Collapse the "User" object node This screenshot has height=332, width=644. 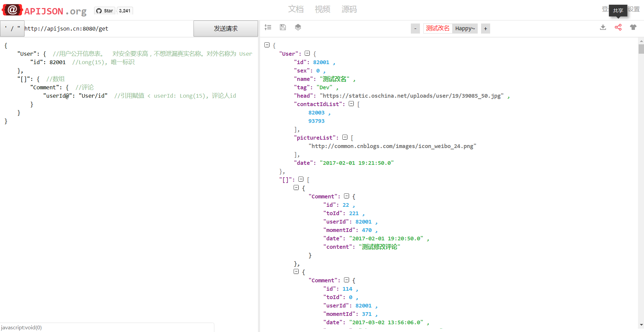307,53
